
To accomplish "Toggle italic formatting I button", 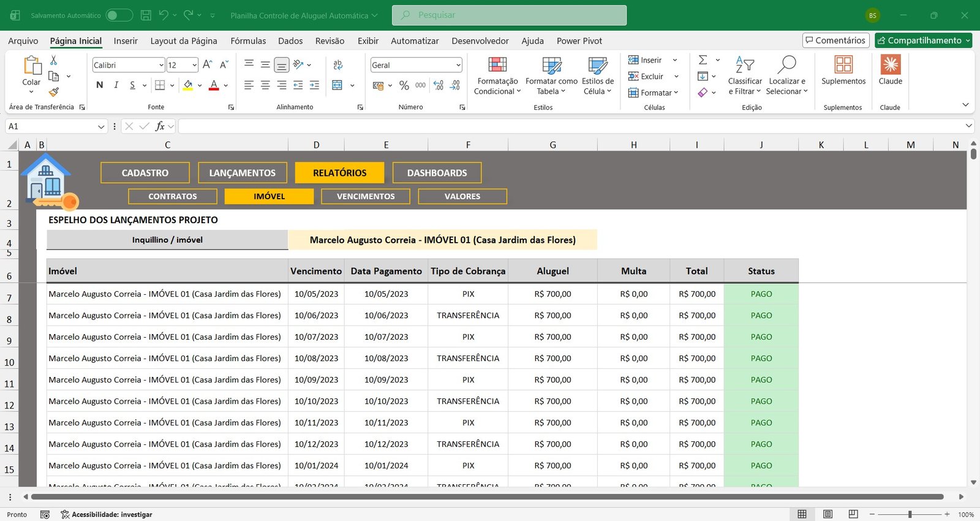I will pyautogui.click(x=116, y=85).
